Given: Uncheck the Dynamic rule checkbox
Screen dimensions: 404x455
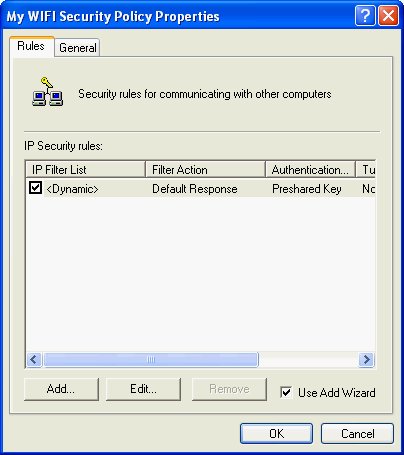Looking at the screenshot, I should (x=35, y=188).
